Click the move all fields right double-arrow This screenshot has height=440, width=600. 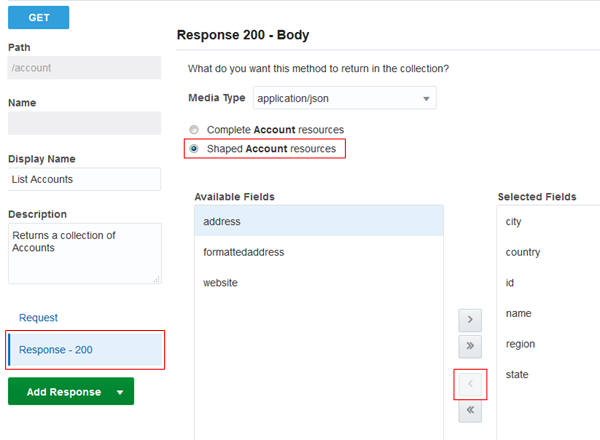tap(472, 346)
